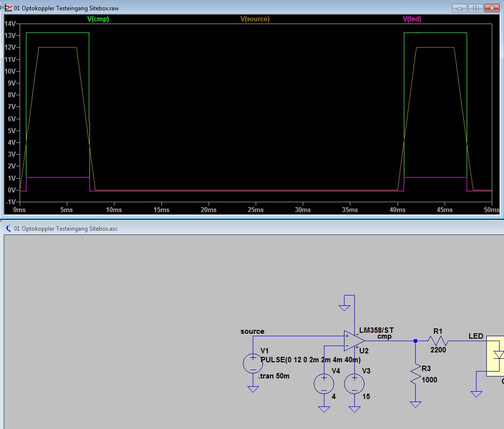Click the LED net label

[x=476, y=336]
